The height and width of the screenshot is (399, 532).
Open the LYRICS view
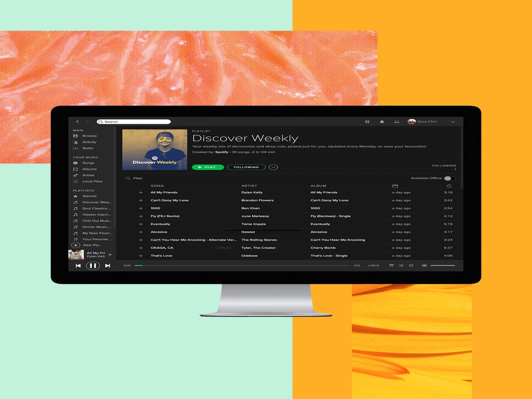click(x=373, y=266)
